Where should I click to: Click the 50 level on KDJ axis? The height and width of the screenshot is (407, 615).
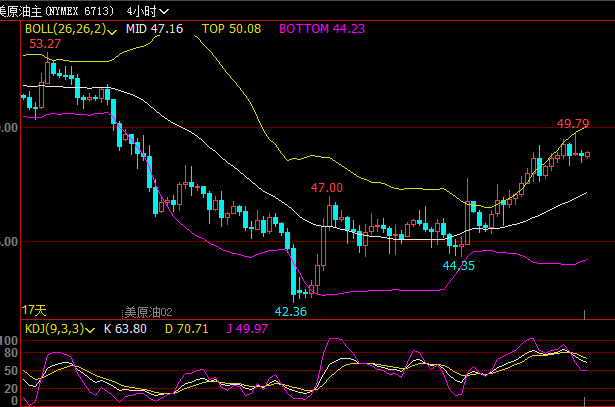(11, 371)
